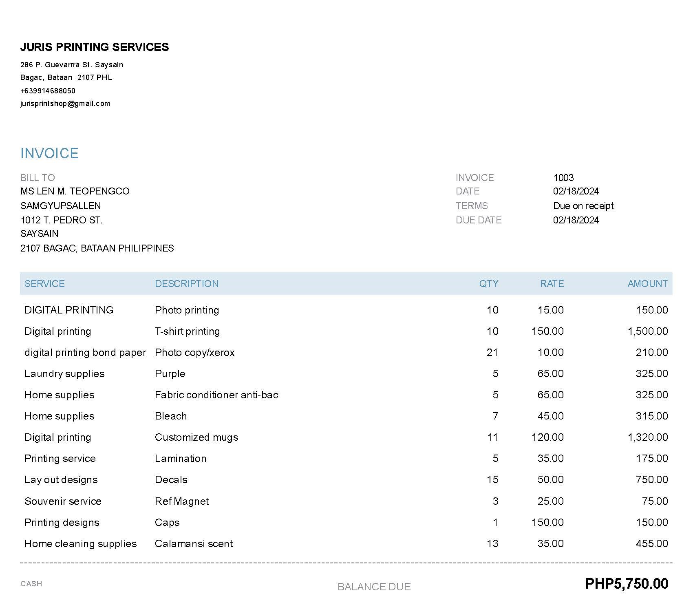Select the 'Ref Magnet' description

(182, 501)
